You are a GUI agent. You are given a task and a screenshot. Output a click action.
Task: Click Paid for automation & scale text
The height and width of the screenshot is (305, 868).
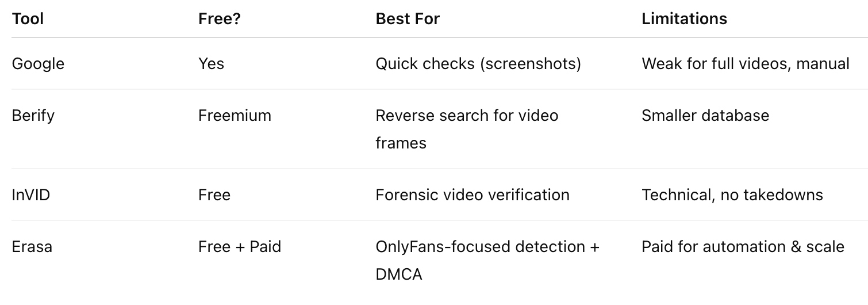pos(743,247)
